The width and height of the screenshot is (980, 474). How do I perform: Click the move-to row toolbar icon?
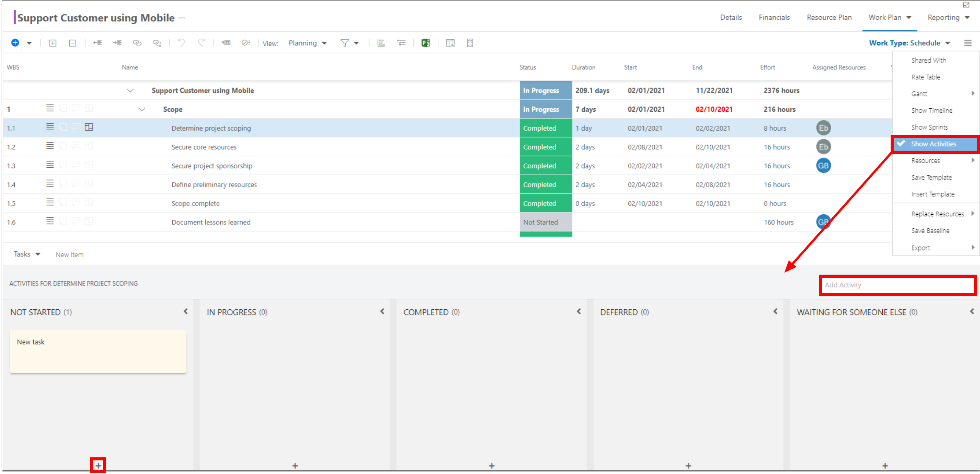pyautogui.click(x=226, y=43)
